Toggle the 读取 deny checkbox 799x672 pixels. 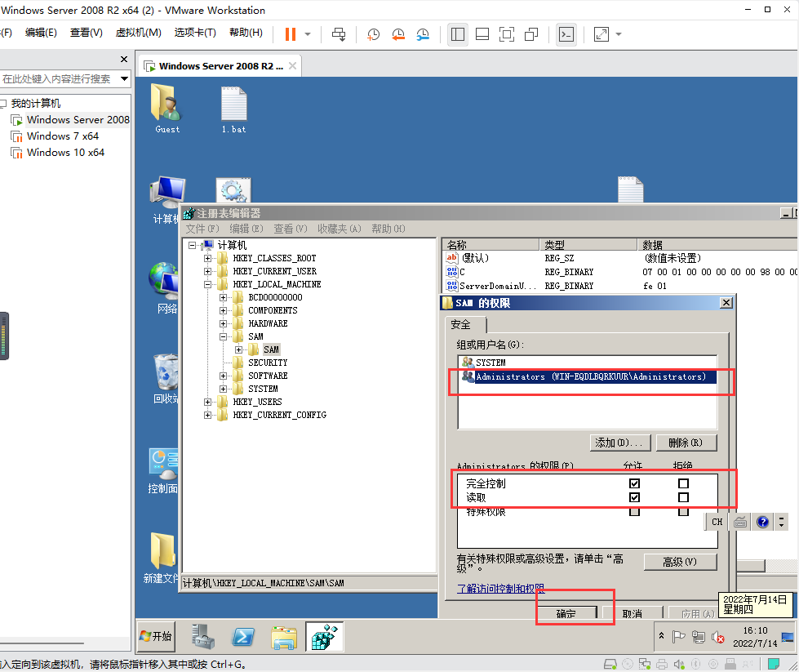[683, 497]
